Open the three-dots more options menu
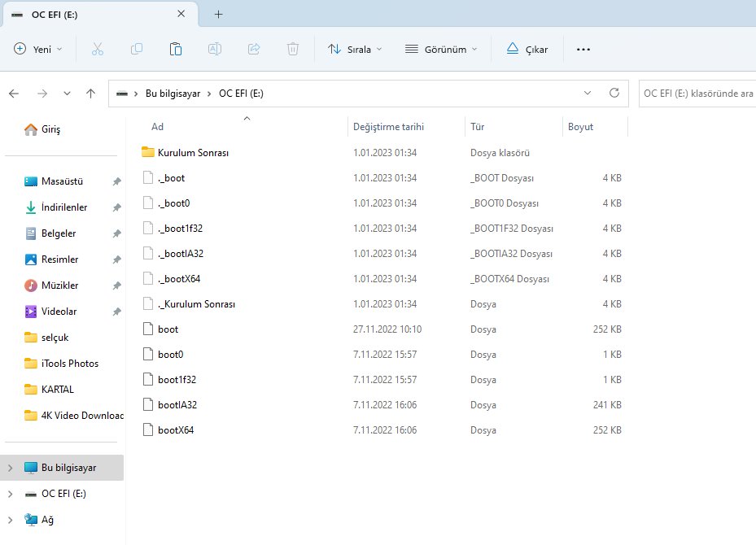 (x=583, y=49)
